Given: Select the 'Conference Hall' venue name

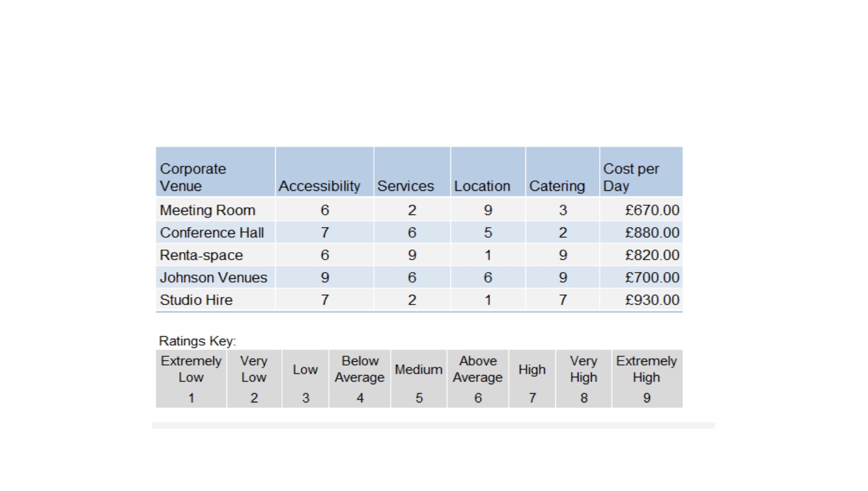Looking at the screenshot, I should pyautogui.click(x=212, y=233).
